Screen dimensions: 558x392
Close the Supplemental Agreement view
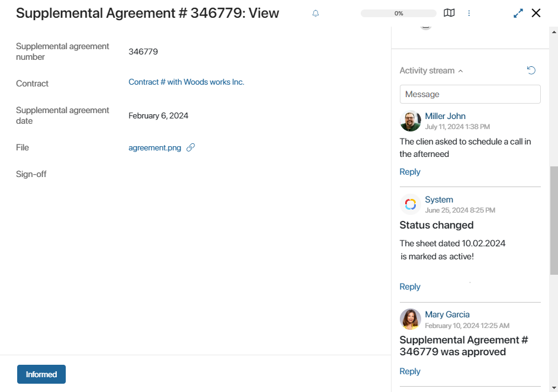(536, 13)
